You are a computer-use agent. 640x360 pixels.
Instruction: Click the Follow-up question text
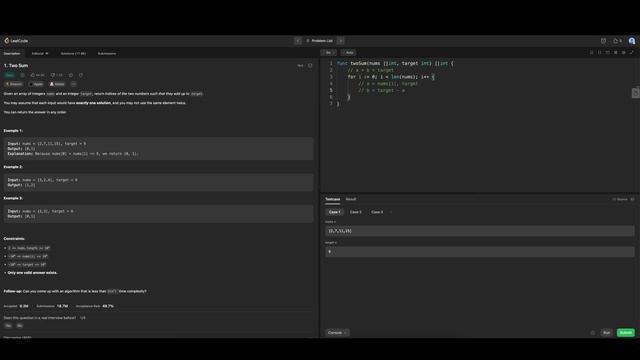75,291
